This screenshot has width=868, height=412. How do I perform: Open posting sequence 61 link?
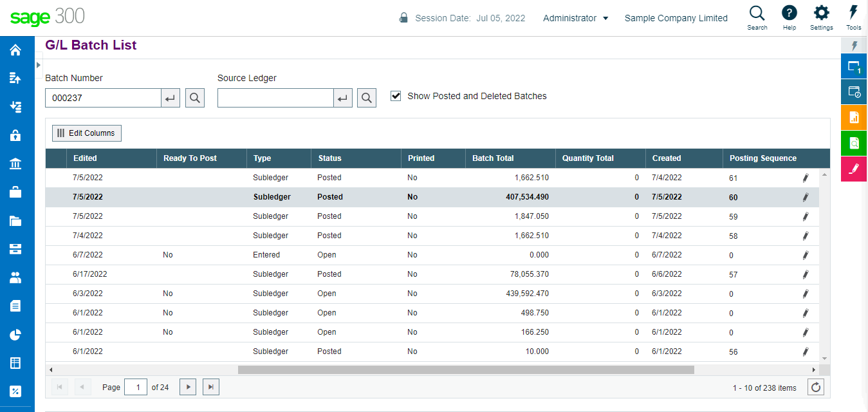point(733,177)
